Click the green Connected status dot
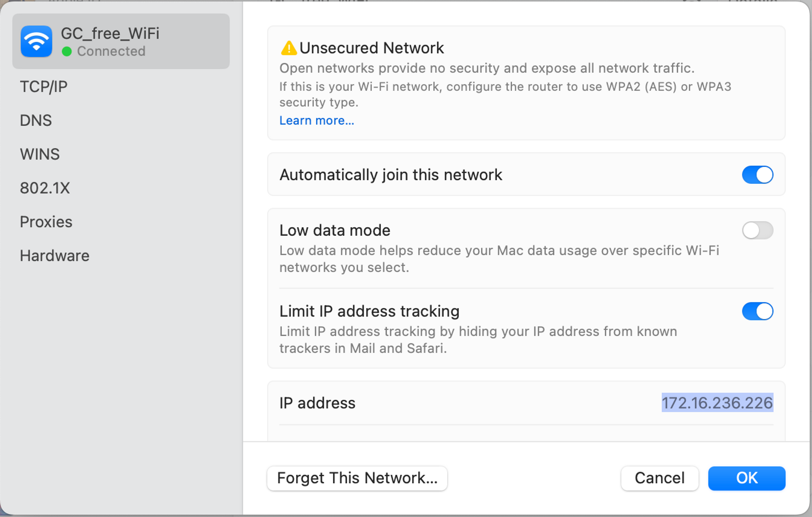Viewport: 812px width, 517px height. tap(67, 52)
